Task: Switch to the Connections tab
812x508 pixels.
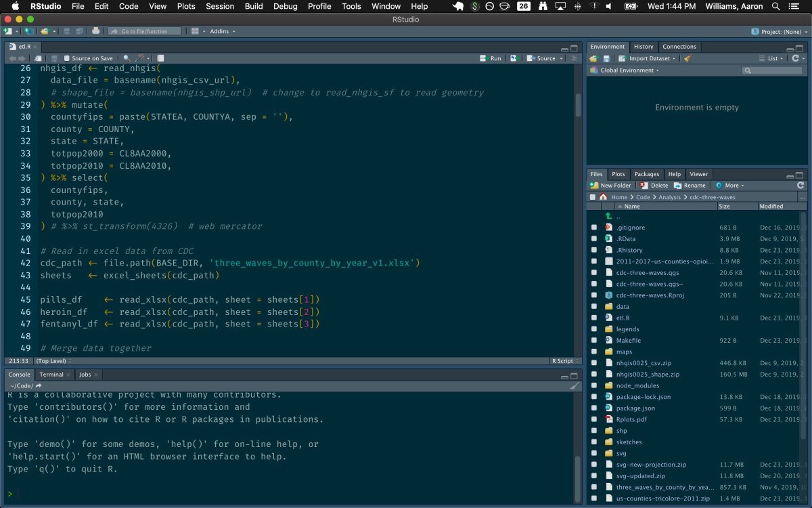Action: pos(679,47)
